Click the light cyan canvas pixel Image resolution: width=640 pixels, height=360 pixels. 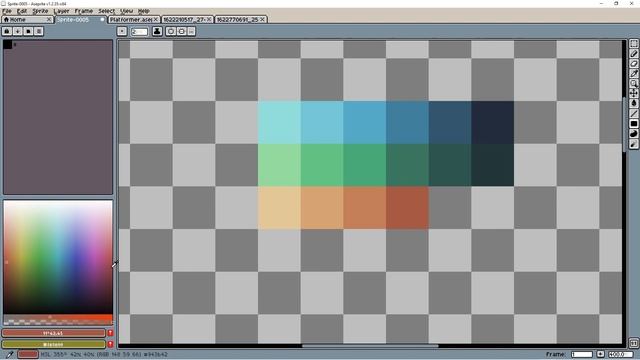tap(279, 122)
